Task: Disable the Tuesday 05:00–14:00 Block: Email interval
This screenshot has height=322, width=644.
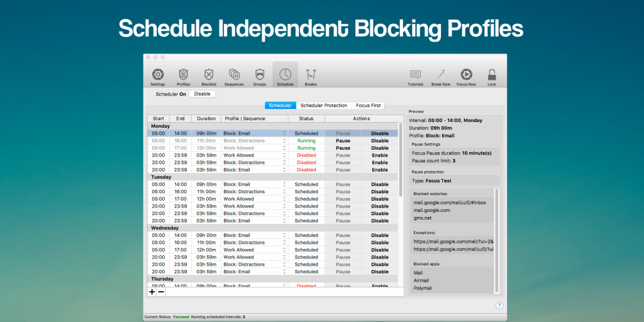Action: (x=379, y=184)
